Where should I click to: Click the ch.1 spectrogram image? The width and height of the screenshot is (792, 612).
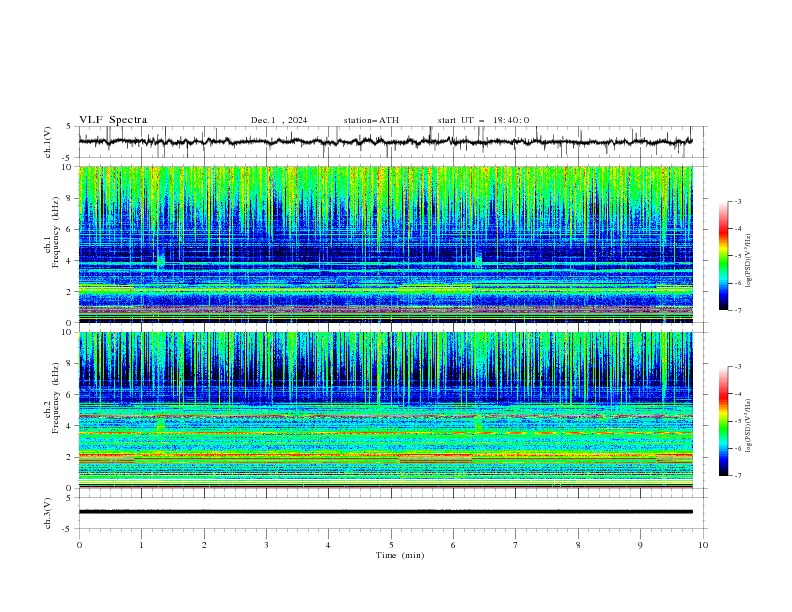point(385,244)
